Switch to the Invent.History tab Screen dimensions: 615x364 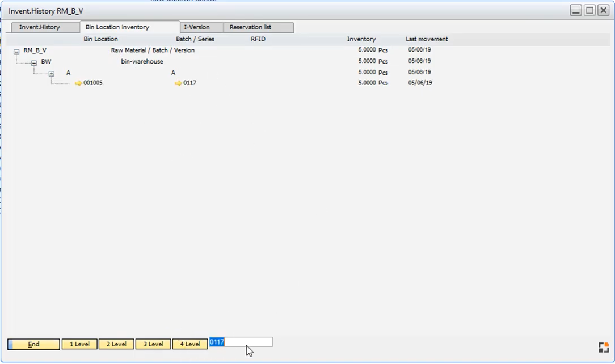coord(44,27)
